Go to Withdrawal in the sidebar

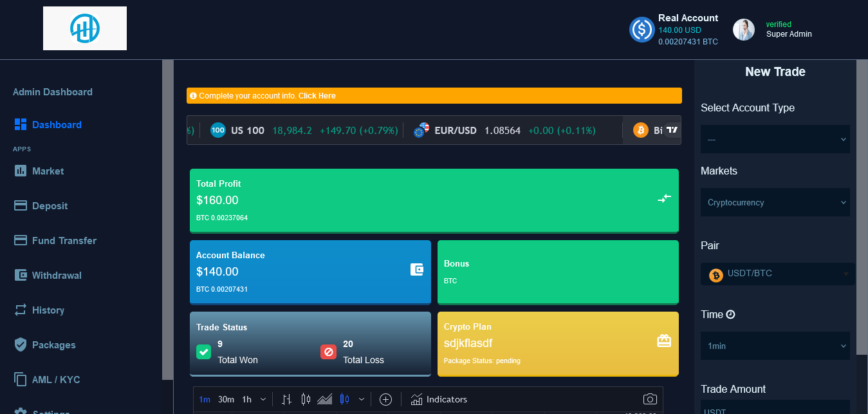coord(57,276)
